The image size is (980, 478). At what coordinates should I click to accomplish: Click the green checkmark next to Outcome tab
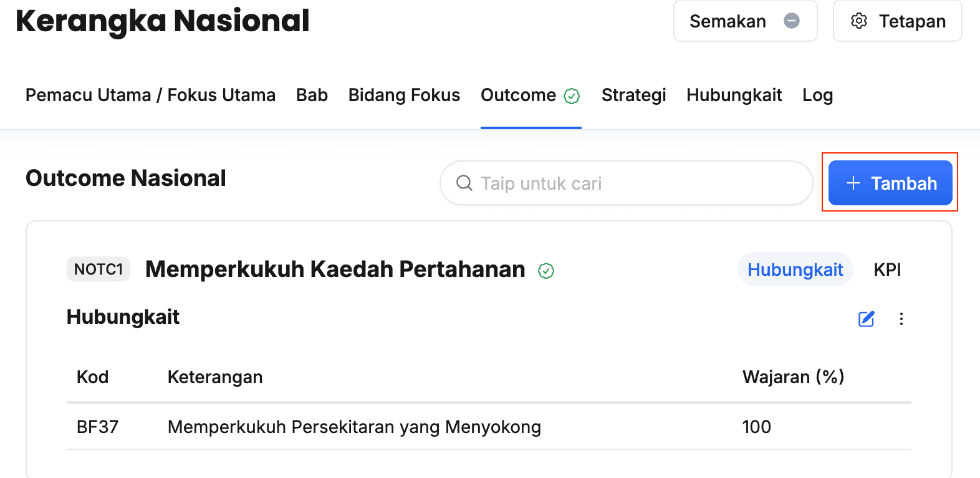572,95
